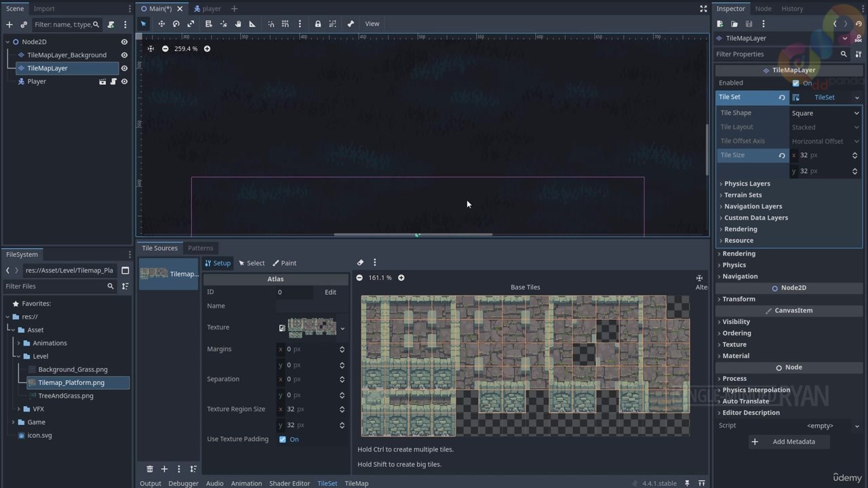Lock the selected node with padlock icon
The height and width of the screenshot is (488, 868).
pos(318,24)
